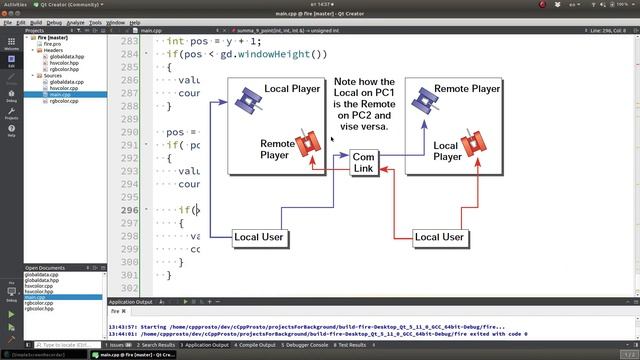Close the fire output tab
The image size is (640, 360).
123,311
